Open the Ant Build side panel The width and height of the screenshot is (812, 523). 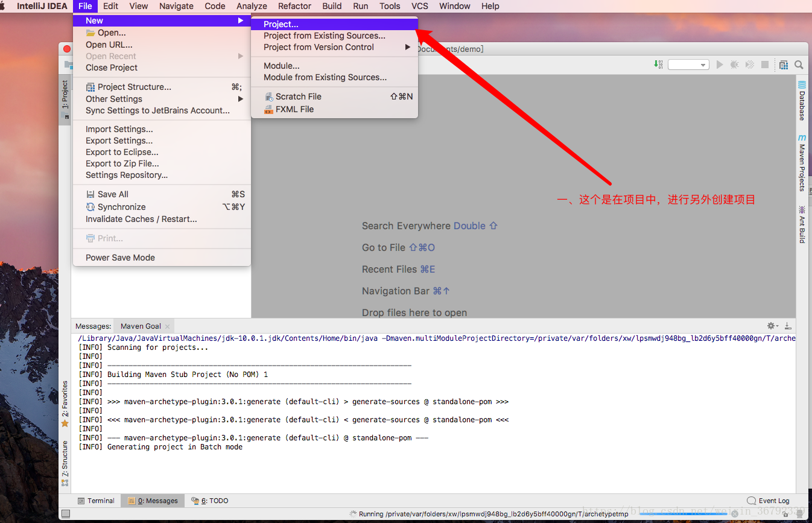click(802, 224)
